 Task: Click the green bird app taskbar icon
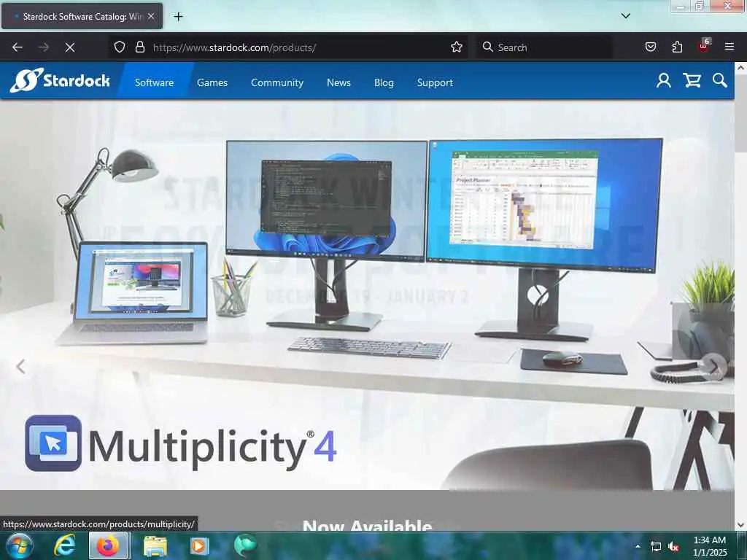coord(245,545)
